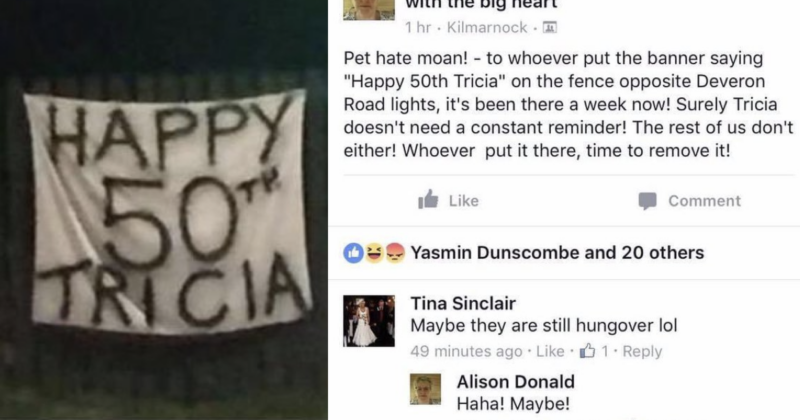
Task: View Yasmin Dunscombe and 20 others reactions
Action: tap(557, 253)
